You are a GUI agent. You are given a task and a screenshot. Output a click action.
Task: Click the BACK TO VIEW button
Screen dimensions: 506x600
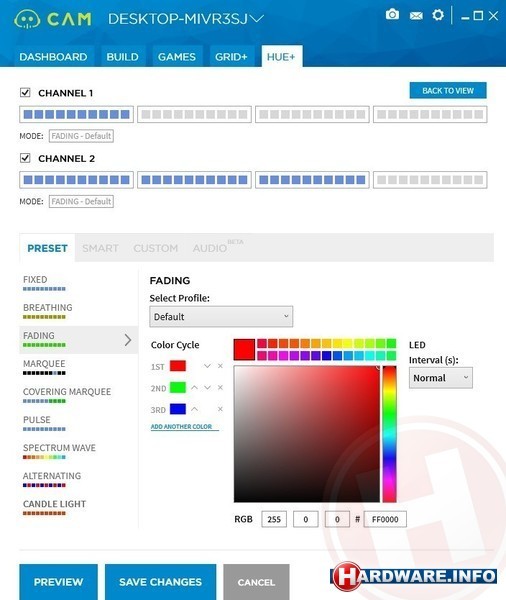(x=448, y=90)
